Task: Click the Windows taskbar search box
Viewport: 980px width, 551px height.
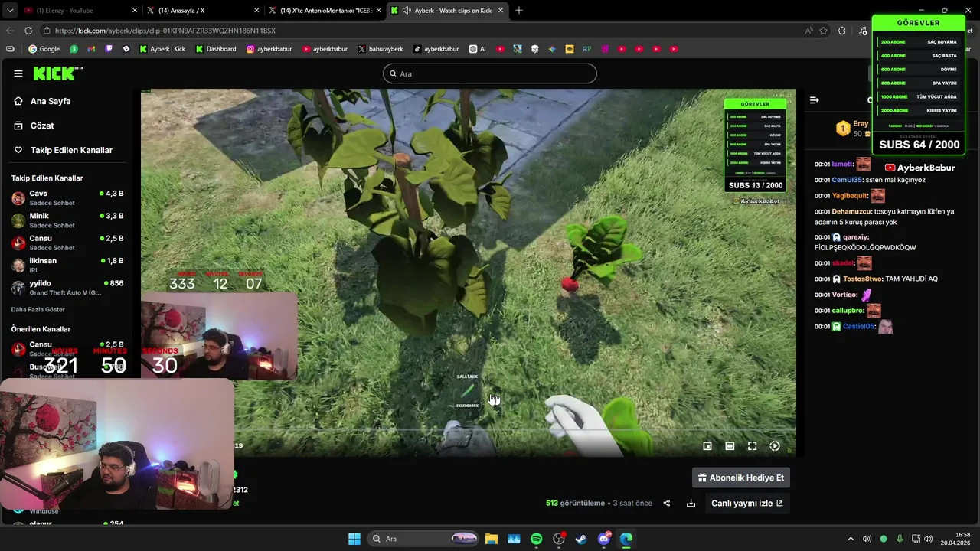Action: coord(423,539)
